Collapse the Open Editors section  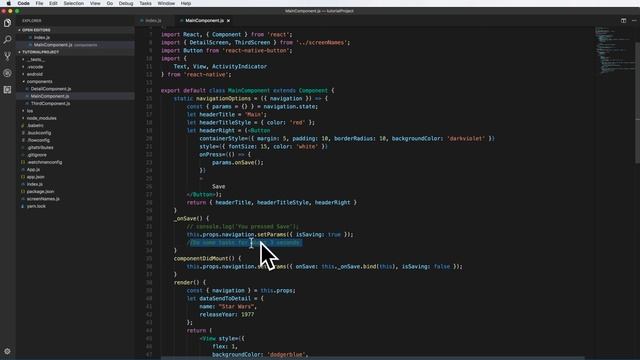(x=36, y=30)
